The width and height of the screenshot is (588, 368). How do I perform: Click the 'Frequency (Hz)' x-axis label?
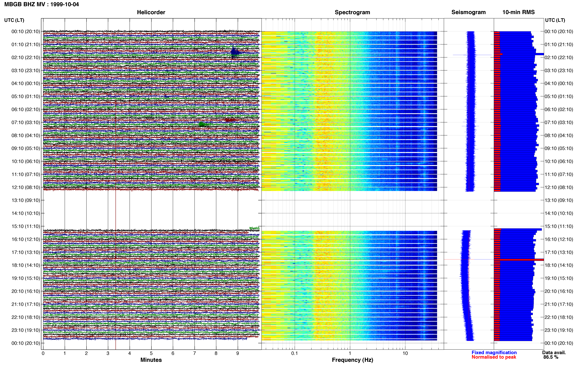352,360
